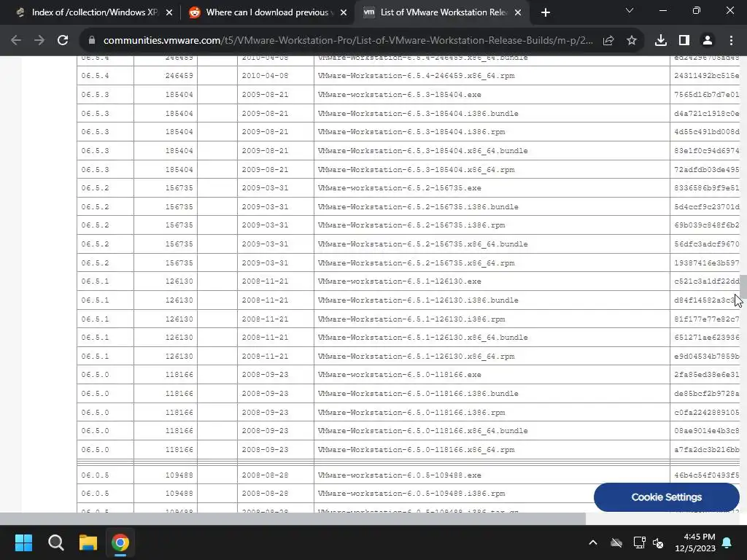Select VMware-workstation-6.5.2-156735.exe text

399,188
